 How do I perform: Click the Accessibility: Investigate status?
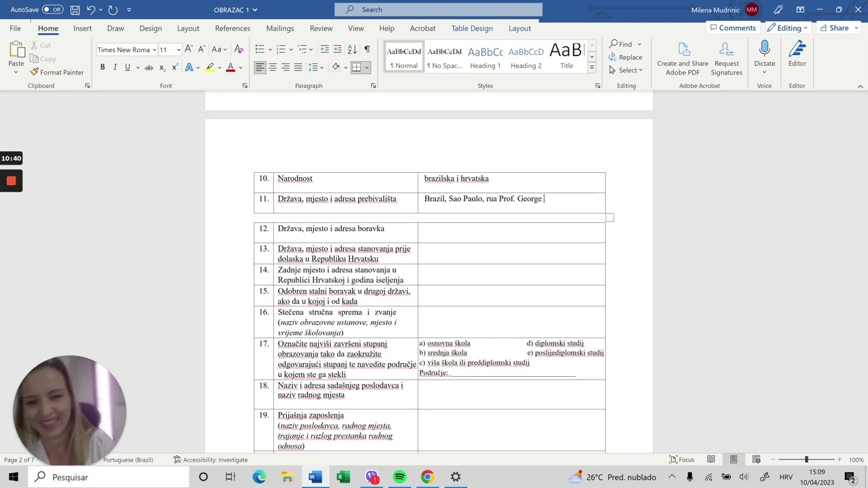tap(210, 460)
